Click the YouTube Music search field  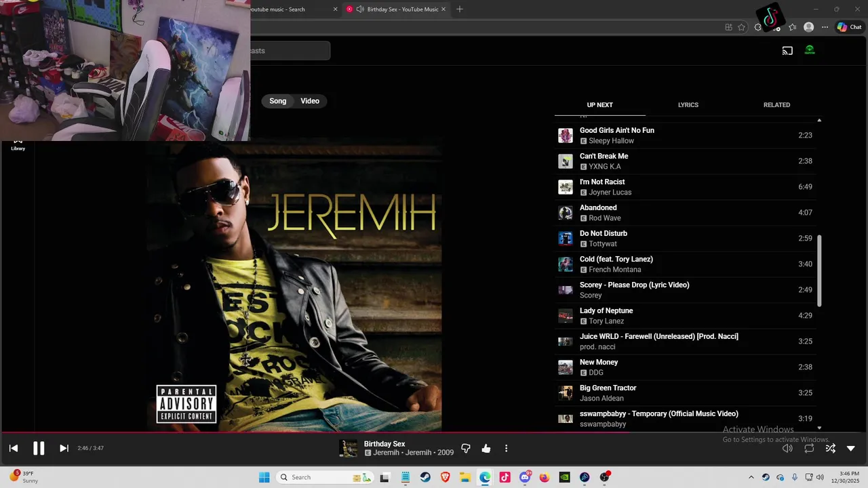point(290,51)
